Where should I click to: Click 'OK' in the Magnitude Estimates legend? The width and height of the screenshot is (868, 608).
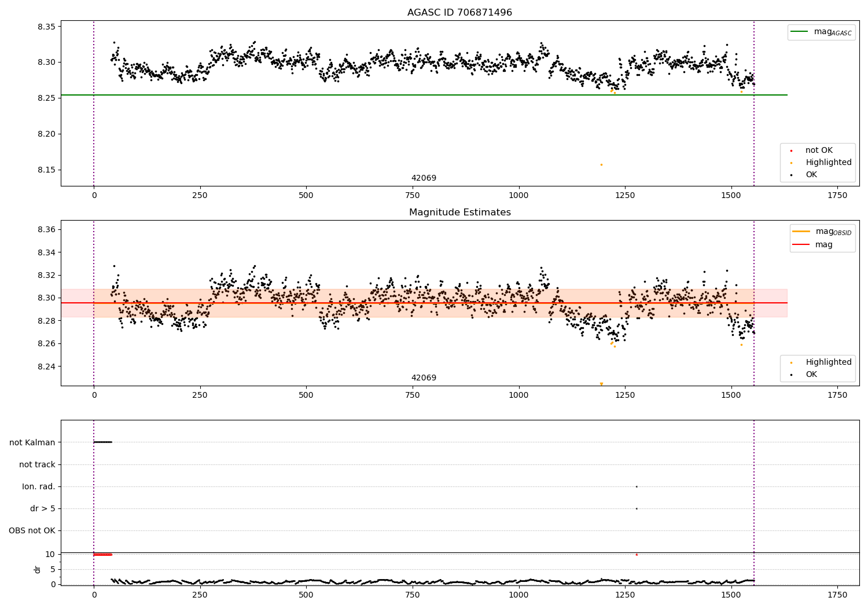click(x=811, y=375)
